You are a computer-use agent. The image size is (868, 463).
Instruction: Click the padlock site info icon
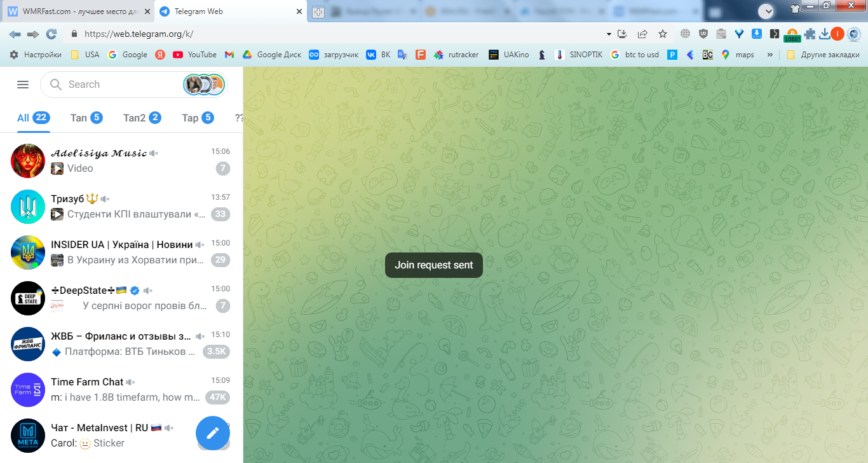(74, 34)
